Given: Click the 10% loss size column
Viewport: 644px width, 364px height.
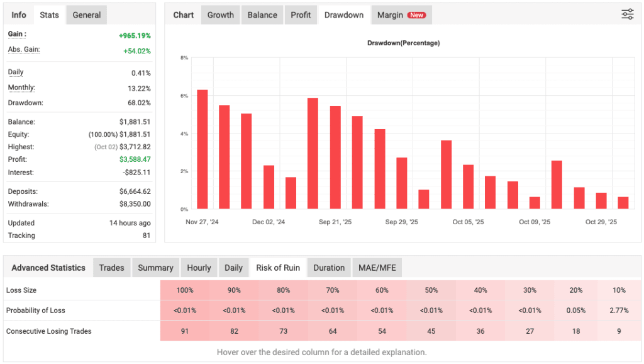Looking at the screenshot, I should coord(619,290).
